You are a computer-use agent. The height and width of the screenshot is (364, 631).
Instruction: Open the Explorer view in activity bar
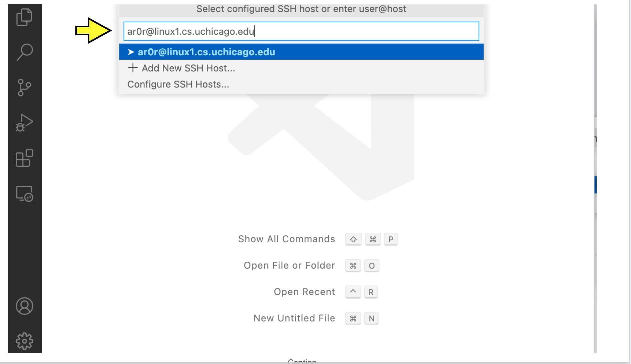24,17
